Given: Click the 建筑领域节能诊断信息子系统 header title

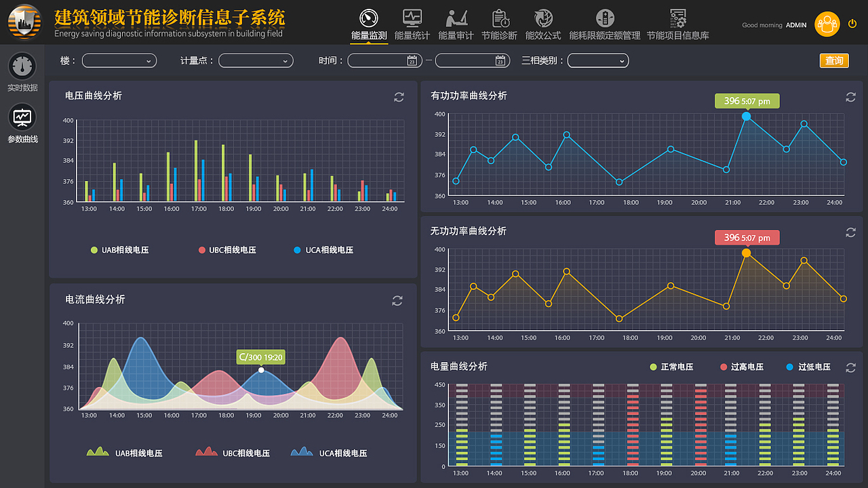Looking at the screenshot, I should pyautogui.click(x=170, y=17).
